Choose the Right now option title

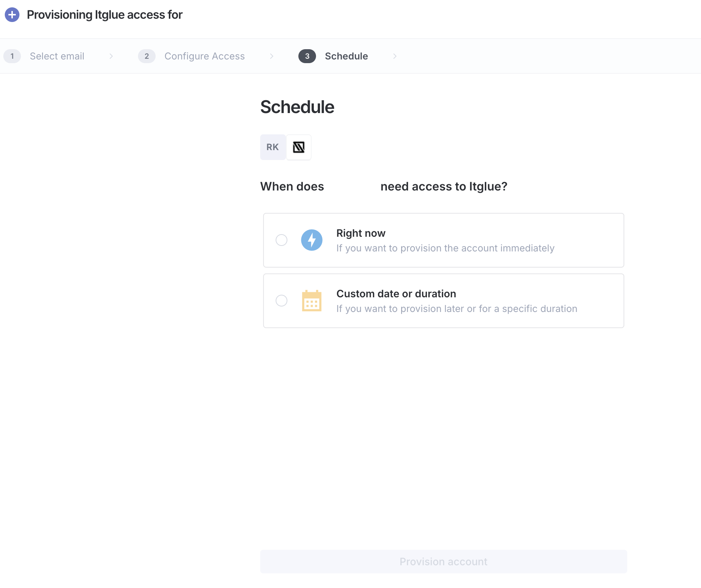point(361,233)
